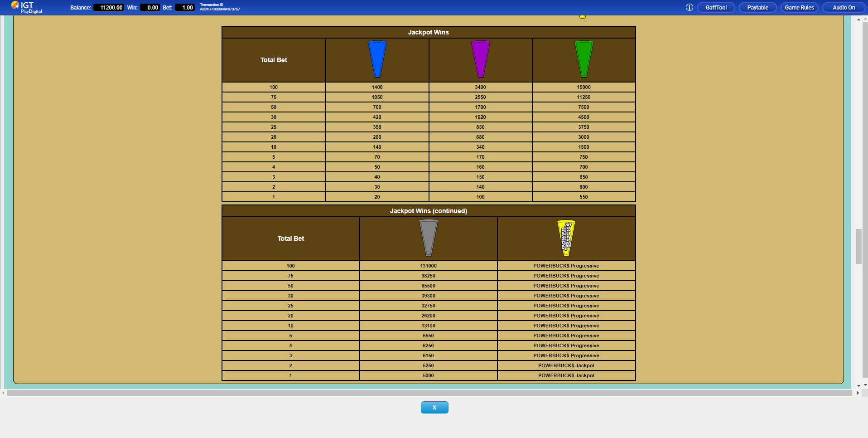This screenshot has width=868, height=438.
Task: Close the paytable with the X button
Action: tap(434, 407)
